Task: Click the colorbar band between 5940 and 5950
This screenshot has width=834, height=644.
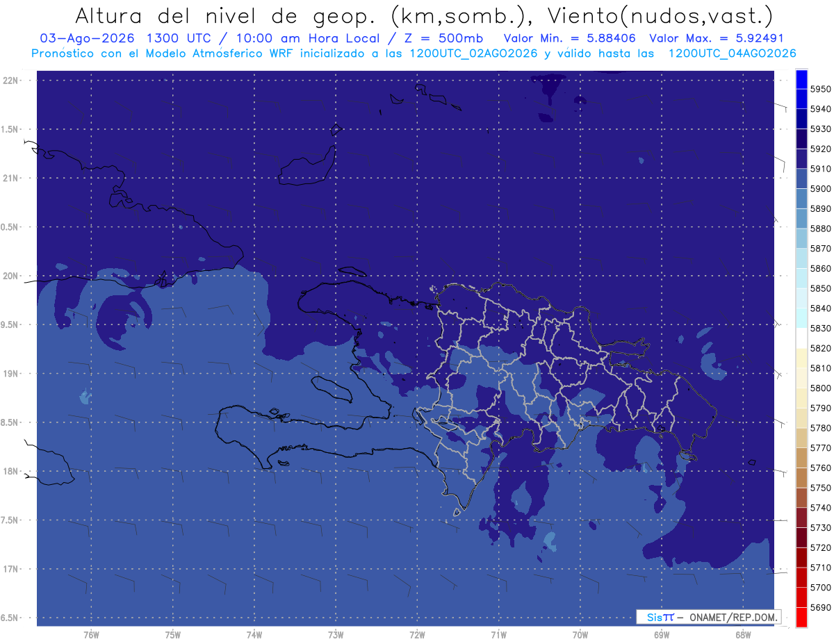Action: point(801,99)
